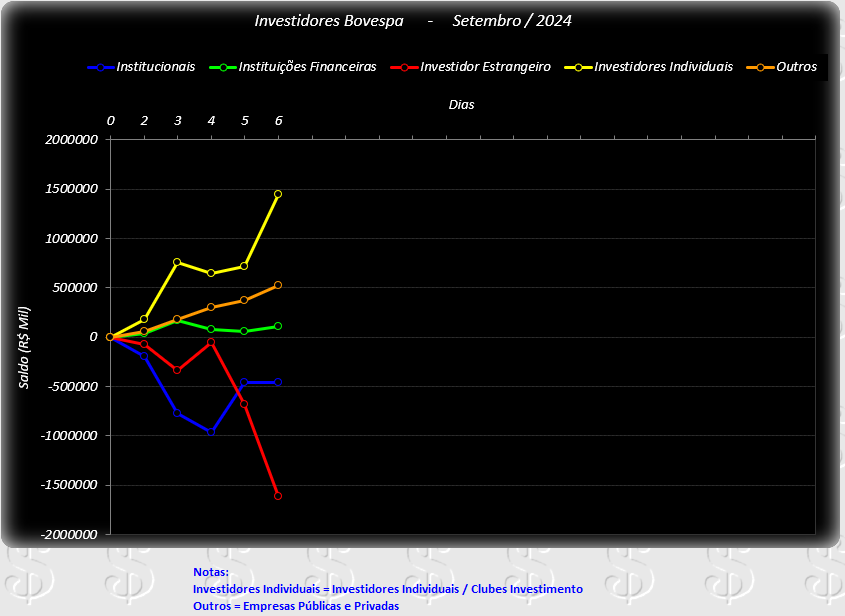Image resolution: width=845 pixels, height=616 pixels.
Task: Click the 2000000 y-axis label
Action: 72,140
